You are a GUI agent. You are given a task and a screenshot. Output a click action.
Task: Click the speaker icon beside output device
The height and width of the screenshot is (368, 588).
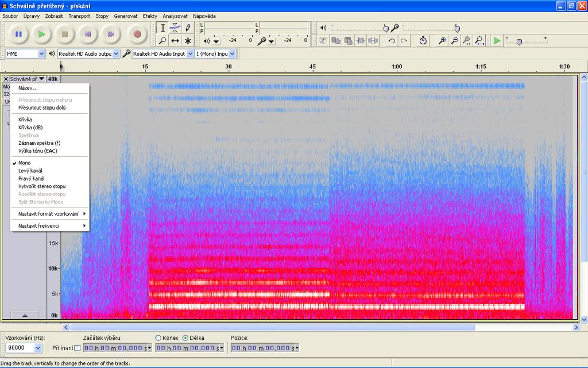[x=52, y=53]
